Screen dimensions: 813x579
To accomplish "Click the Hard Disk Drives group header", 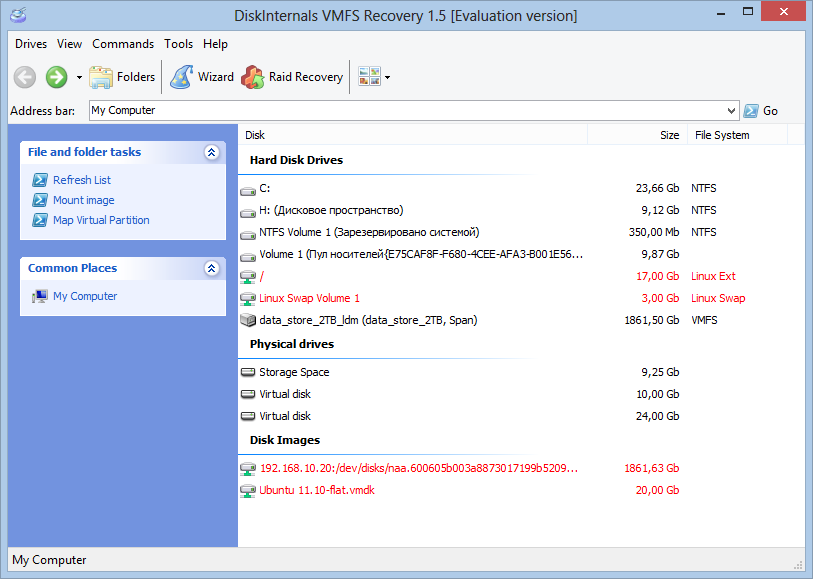I will (297, 160).
